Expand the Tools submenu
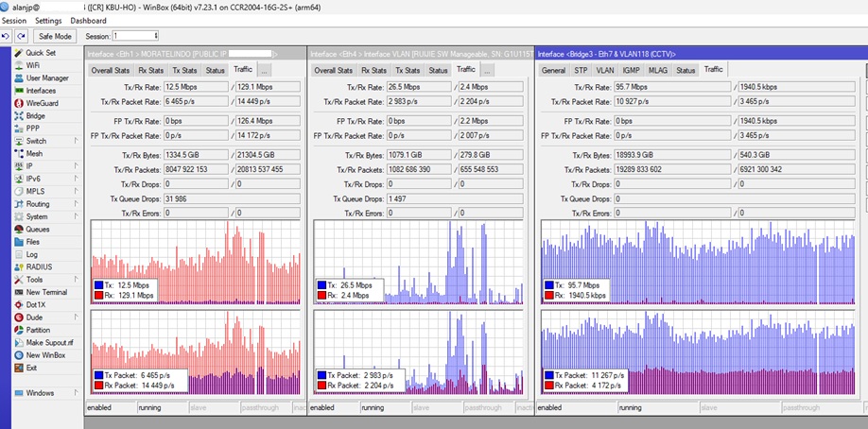 tap(77, 280)
